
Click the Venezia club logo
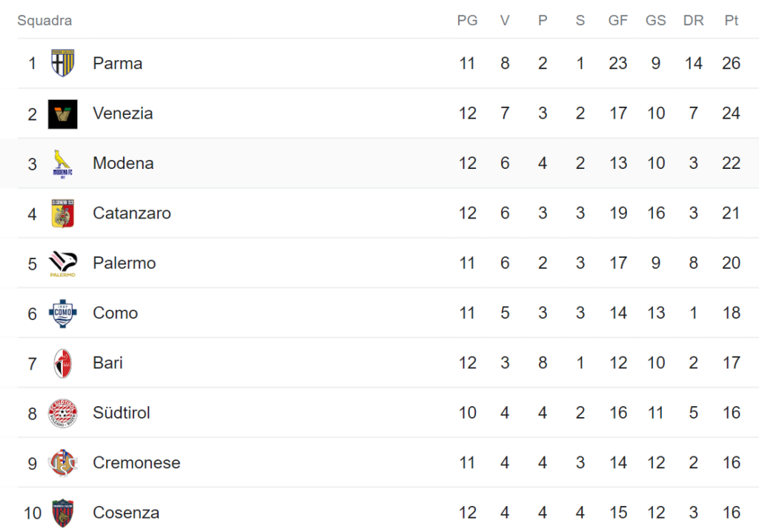point(62,114)
